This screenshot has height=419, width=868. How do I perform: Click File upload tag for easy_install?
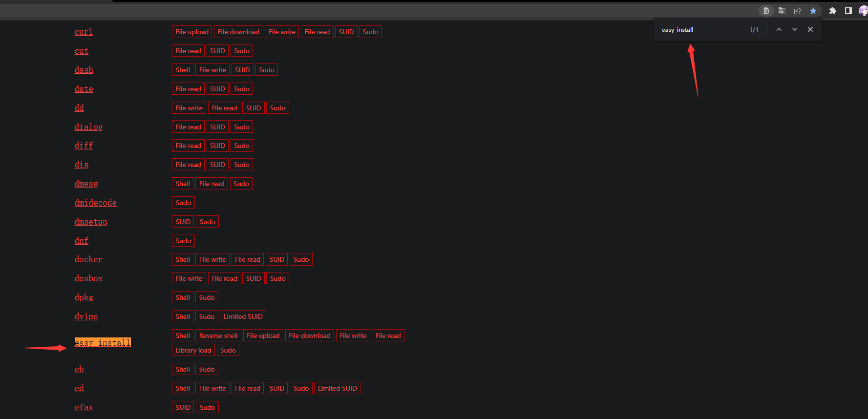(x=263, y=335)
